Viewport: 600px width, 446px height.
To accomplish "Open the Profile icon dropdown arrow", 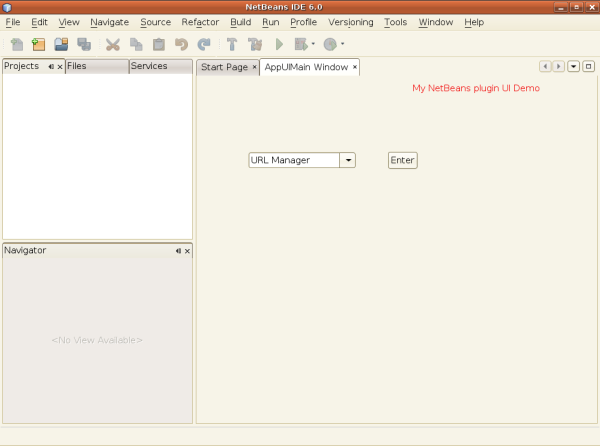I will [x=342, y=44].
